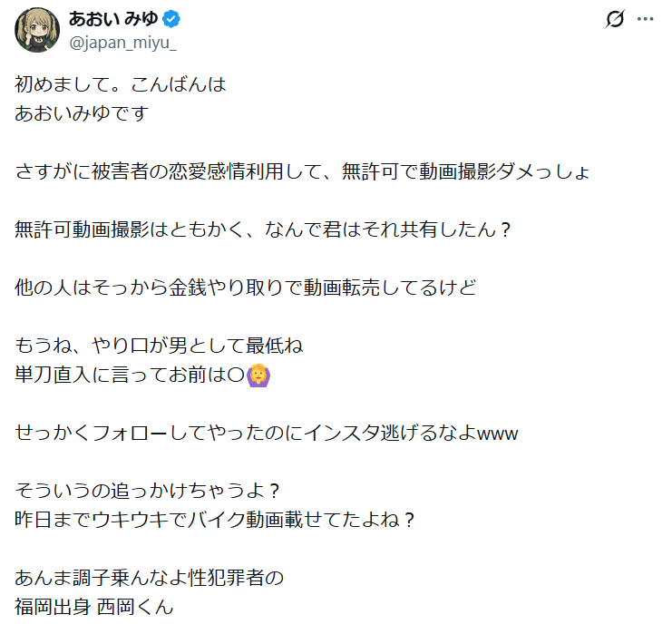672x634 pixels.
Task: Click the line もうね、やり口が男として最低ね
Action: pyautogui.click(x=159, y=346)
